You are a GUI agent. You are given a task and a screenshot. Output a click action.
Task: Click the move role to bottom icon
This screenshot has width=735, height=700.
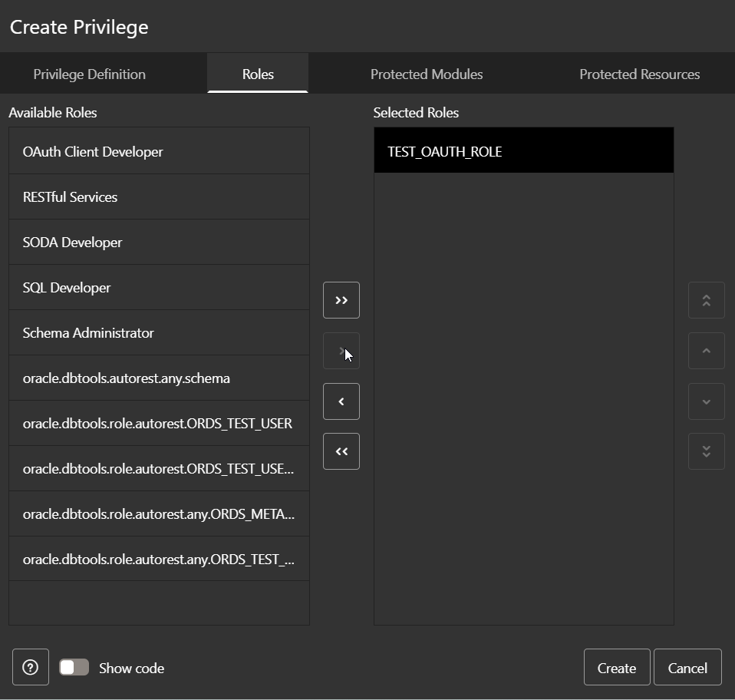coord(706,451)
